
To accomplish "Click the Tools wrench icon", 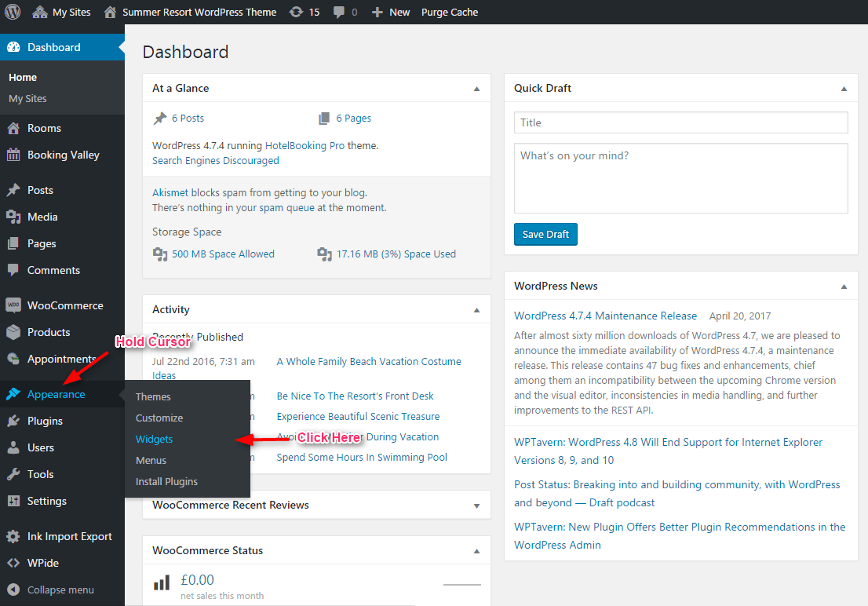I will coord(13,474).
